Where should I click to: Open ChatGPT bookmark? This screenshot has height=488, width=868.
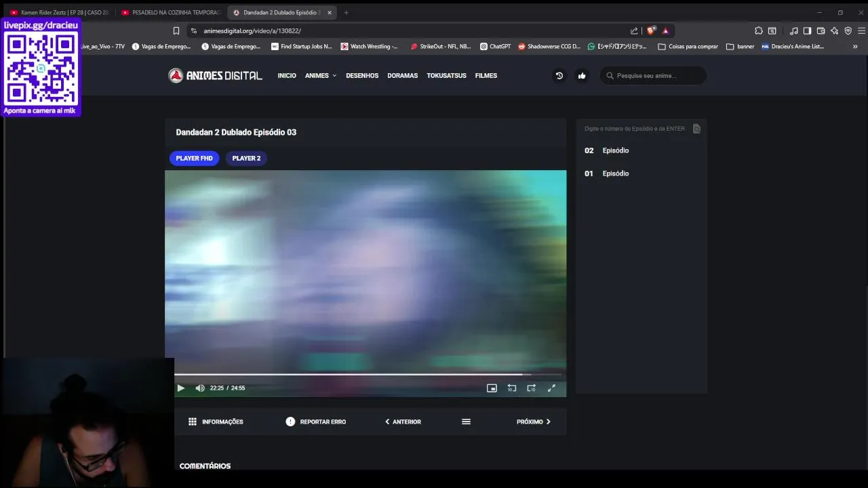coord(495,47)
